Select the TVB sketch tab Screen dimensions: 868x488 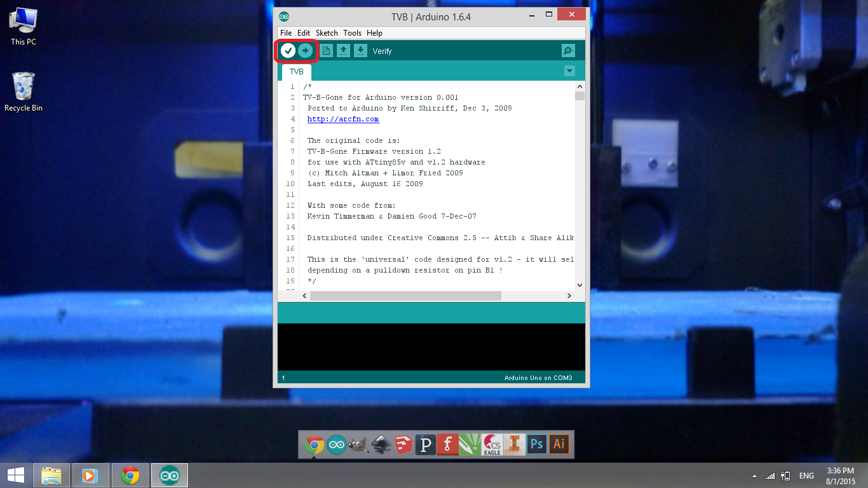click(x=297, y=72)
